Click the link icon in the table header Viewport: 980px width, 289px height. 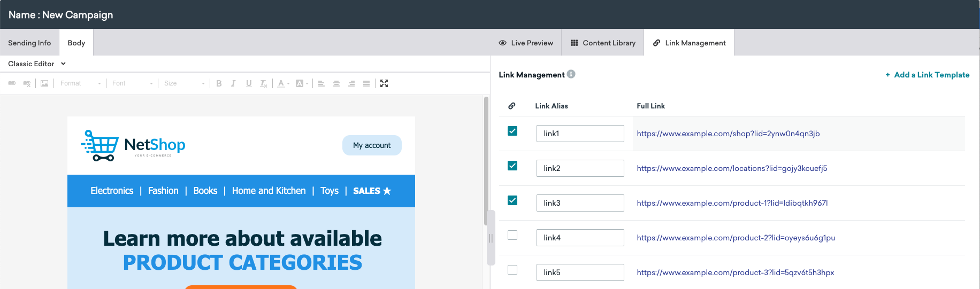pyautogui.click(x=512, y=106)
